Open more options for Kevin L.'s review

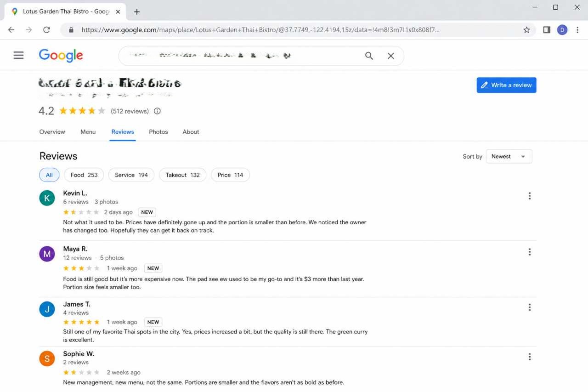(530, 196)
